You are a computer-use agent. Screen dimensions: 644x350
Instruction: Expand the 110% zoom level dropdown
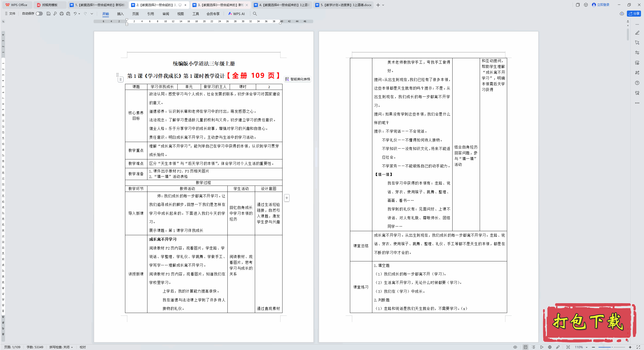click(587, 347)
